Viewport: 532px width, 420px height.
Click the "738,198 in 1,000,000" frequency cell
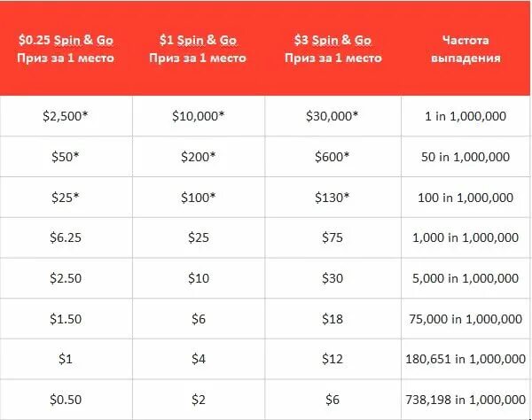click(465, 398)
